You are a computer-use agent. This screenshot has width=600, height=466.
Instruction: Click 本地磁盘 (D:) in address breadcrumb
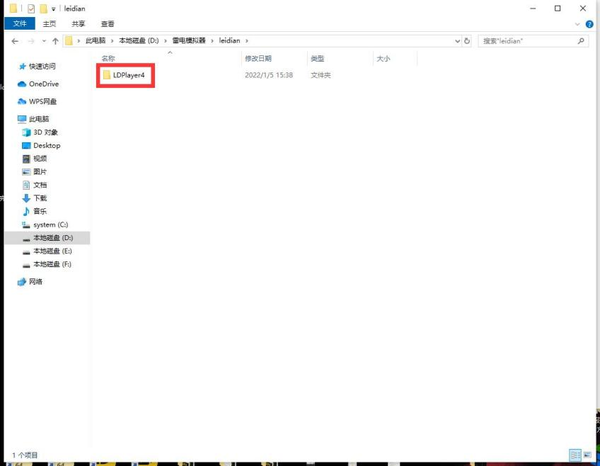tap(139, 41)
